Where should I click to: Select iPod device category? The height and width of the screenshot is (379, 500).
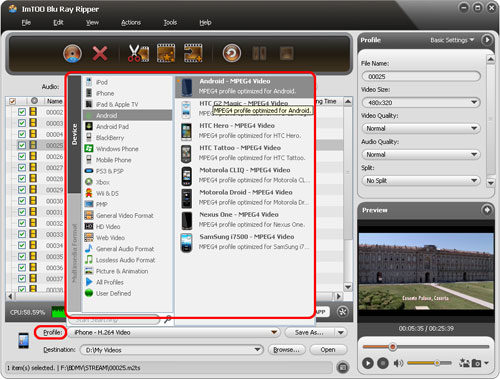tap(127, 82)
